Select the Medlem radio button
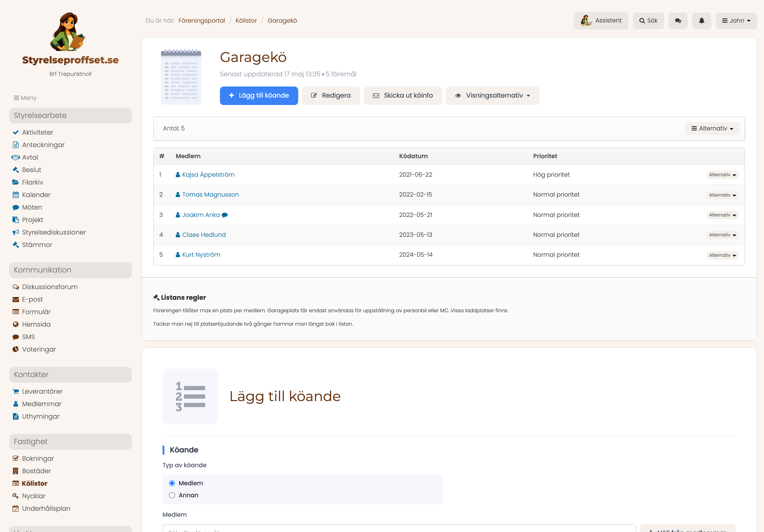The height and width of the screenshot is (532, 764). (172, 483)
